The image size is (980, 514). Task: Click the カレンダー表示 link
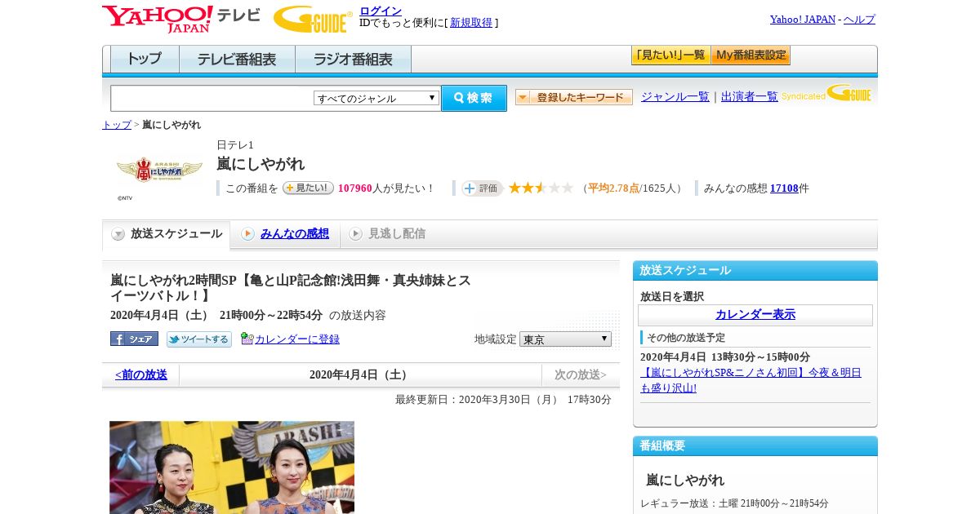tap(755, 314)
